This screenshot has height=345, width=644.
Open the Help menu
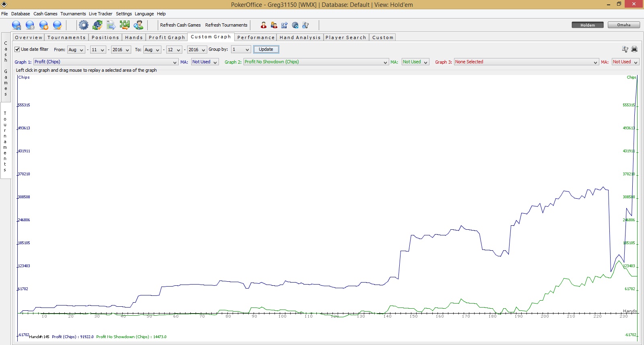pos(161,14)
